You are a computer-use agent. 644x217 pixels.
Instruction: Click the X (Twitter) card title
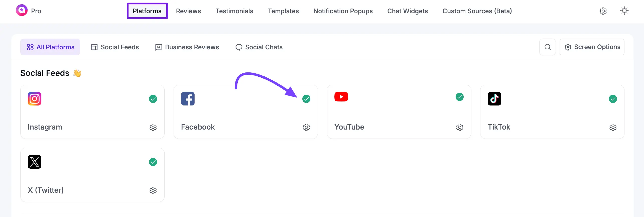(x=46, y=190)
